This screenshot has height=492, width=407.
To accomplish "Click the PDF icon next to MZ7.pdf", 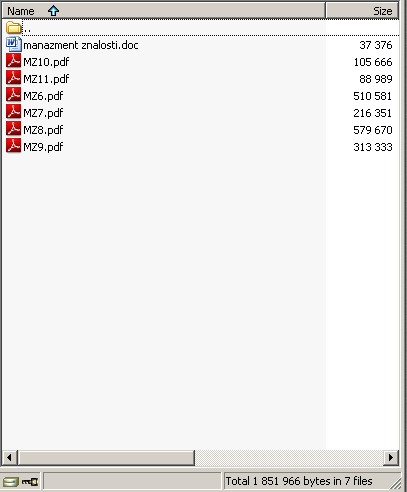I will tap(14, 112).
